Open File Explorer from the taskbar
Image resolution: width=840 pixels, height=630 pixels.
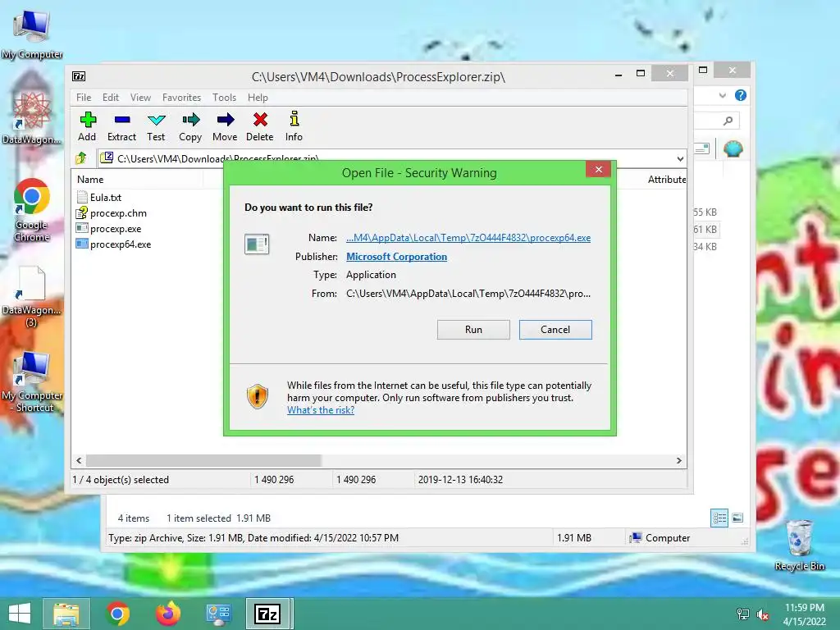[x=66, y=614]
